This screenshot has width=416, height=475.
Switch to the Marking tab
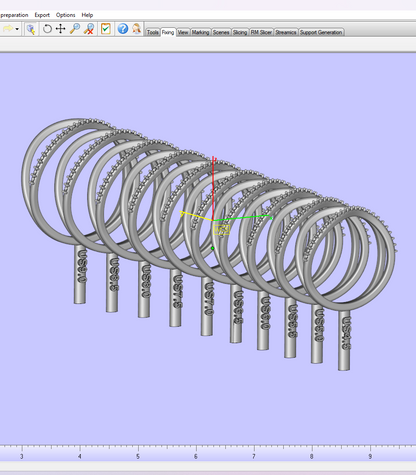pos(200,32)
